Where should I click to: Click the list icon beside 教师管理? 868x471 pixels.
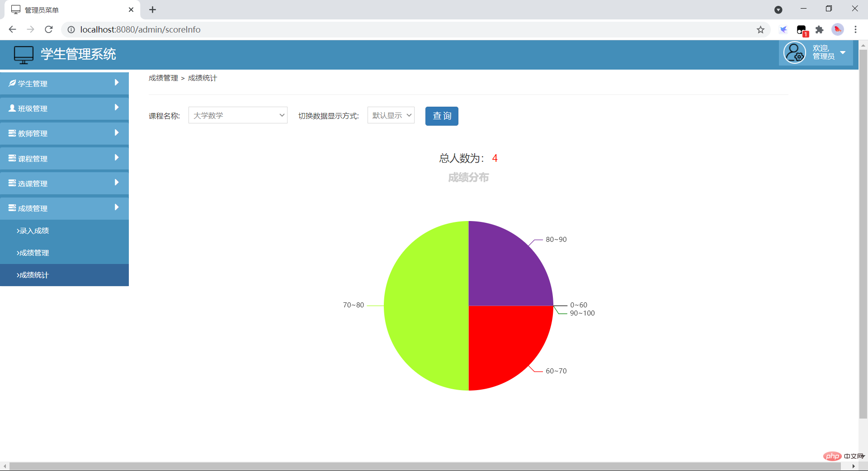[12, 133]
